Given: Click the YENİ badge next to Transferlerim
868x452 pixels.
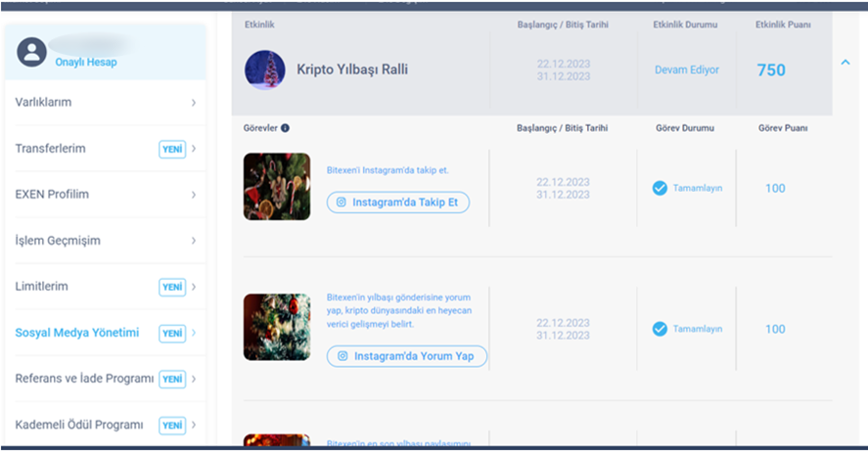Looking at the screenshot, I should click(x=172, y=149).
